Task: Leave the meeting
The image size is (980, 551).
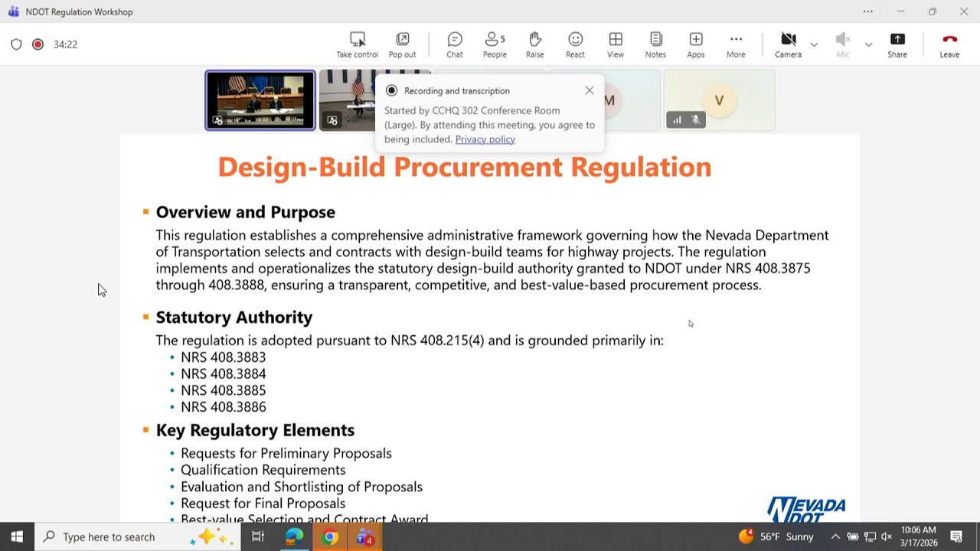Action: (x=949, y=45)
